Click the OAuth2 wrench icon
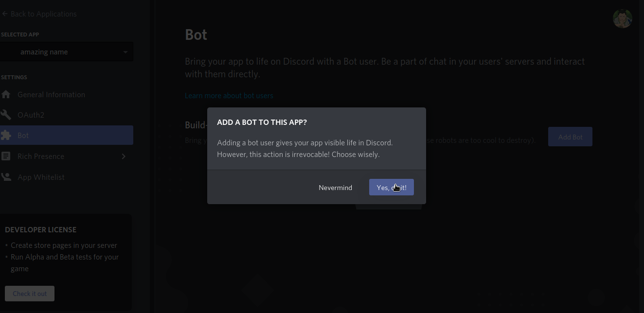 [x=6, y=115]
